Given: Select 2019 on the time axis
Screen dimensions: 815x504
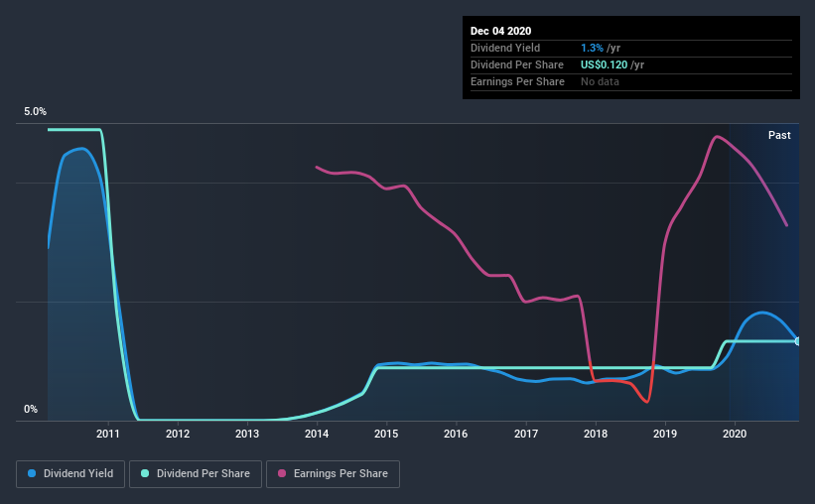Looking at the screenshot, I should (665, 434).
